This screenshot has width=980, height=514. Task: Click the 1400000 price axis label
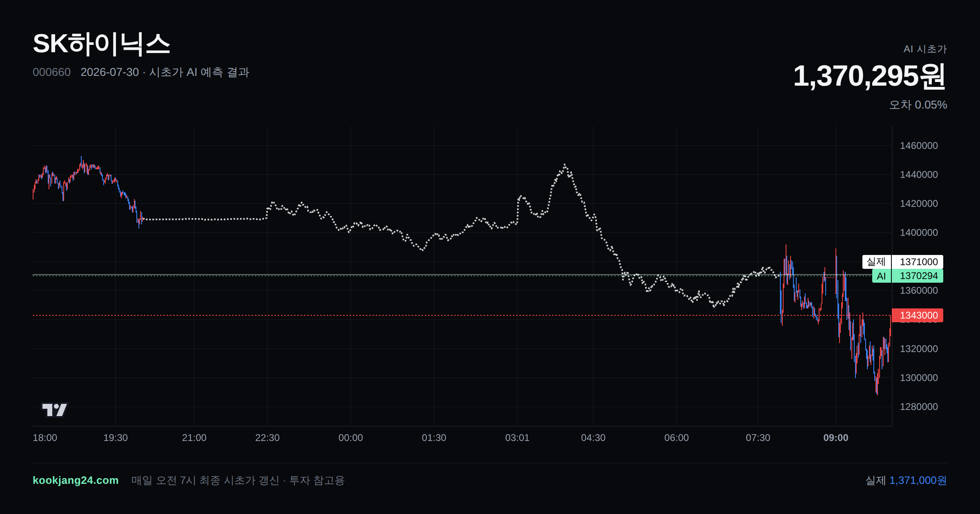(919, 233)
